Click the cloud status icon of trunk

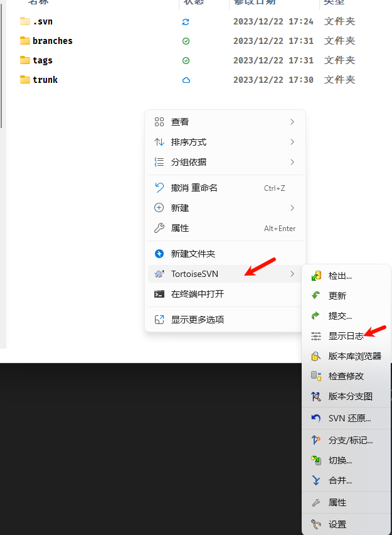(186, 80)
